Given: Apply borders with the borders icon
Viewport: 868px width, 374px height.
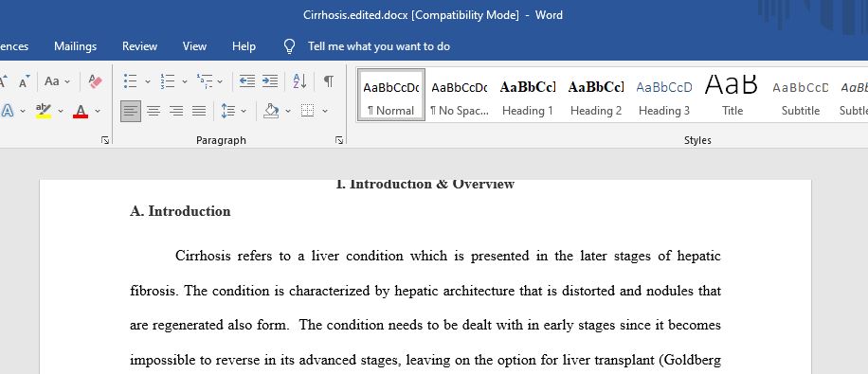Looking at the screenshot, I should [x=307, y=111].
